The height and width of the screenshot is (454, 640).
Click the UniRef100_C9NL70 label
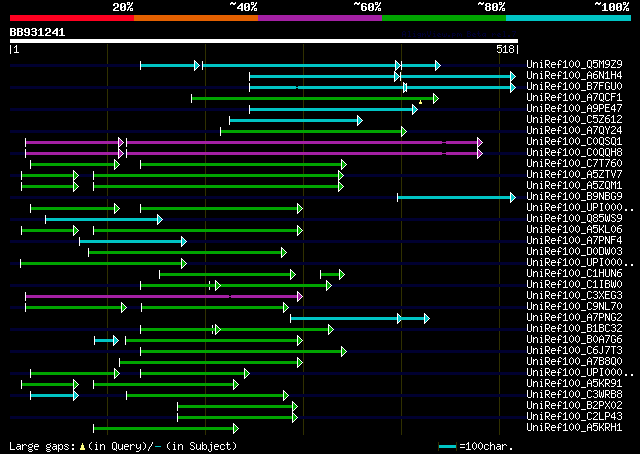pos(574,307)
